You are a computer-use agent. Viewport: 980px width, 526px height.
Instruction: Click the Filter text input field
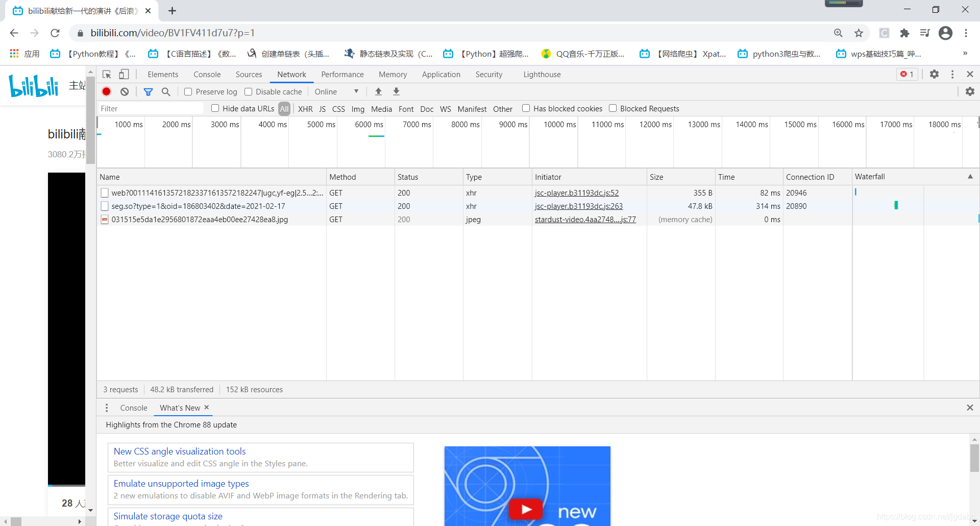pos(151,109)
